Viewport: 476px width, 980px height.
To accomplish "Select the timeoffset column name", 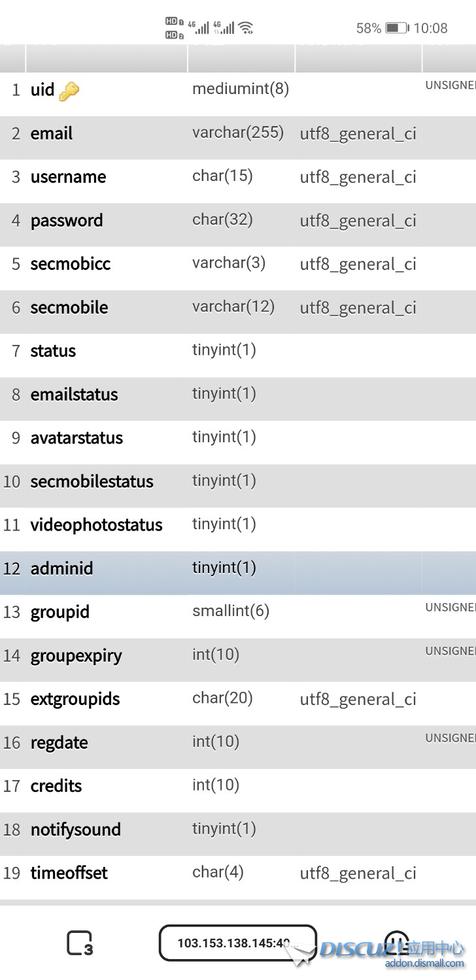I will point(68,873).
